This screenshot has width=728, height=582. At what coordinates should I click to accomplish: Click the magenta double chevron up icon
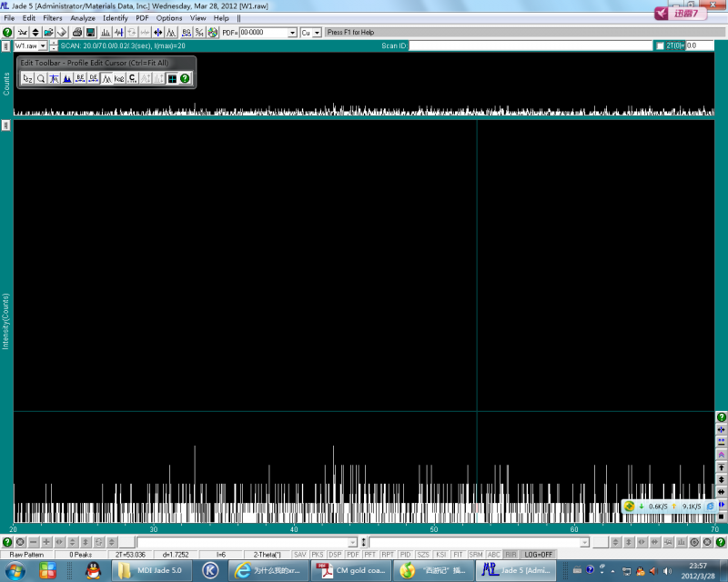tap(721, 455)
